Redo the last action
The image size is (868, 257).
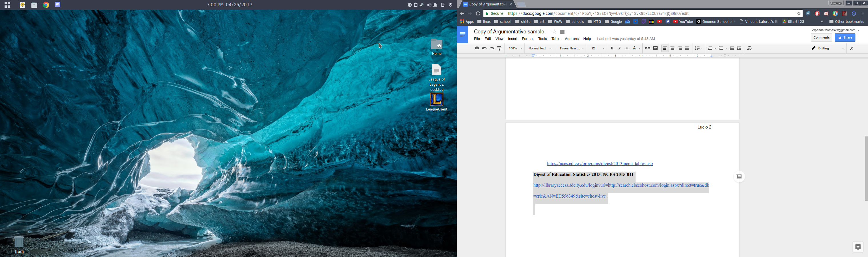[492, 48]
